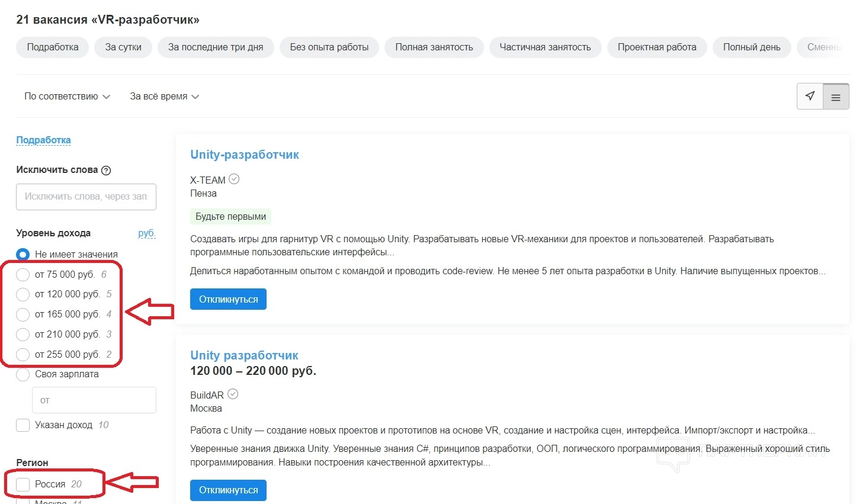Viewport: 856px width, 504px height.
Task: Click verified checkmark icon next to X-TEAM
Action: coord(234,179)
